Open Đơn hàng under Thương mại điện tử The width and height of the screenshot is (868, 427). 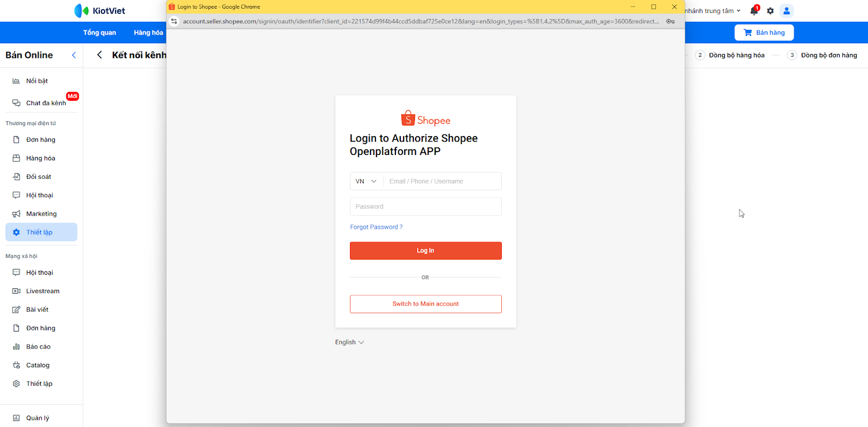pos(41,140)
